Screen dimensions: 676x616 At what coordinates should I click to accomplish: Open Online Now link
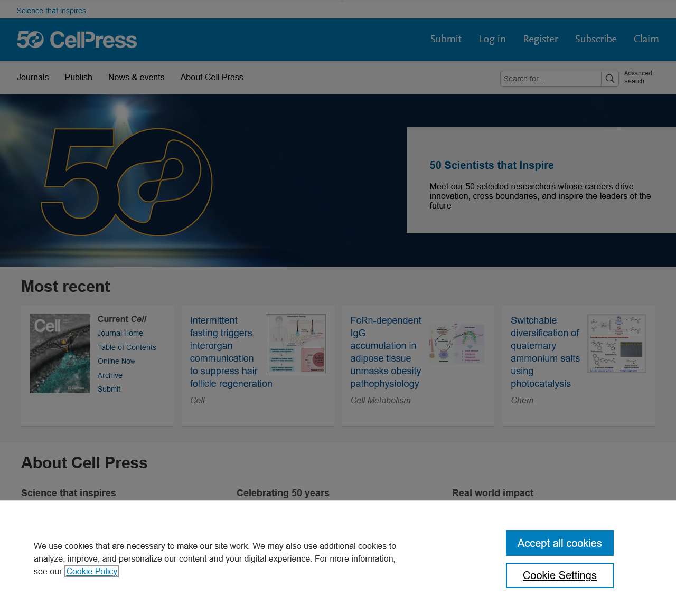[116, 361]
